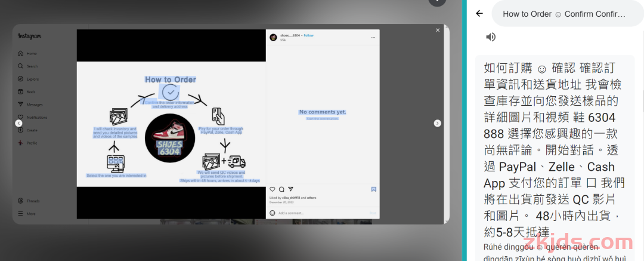Click the Shoes 6304 sneaker logo

coord(170,138)
